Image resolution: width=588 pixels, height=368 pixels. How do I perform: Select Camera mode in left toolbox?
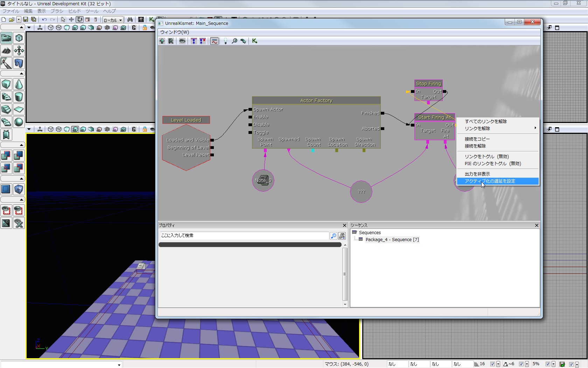pos(6,38)
